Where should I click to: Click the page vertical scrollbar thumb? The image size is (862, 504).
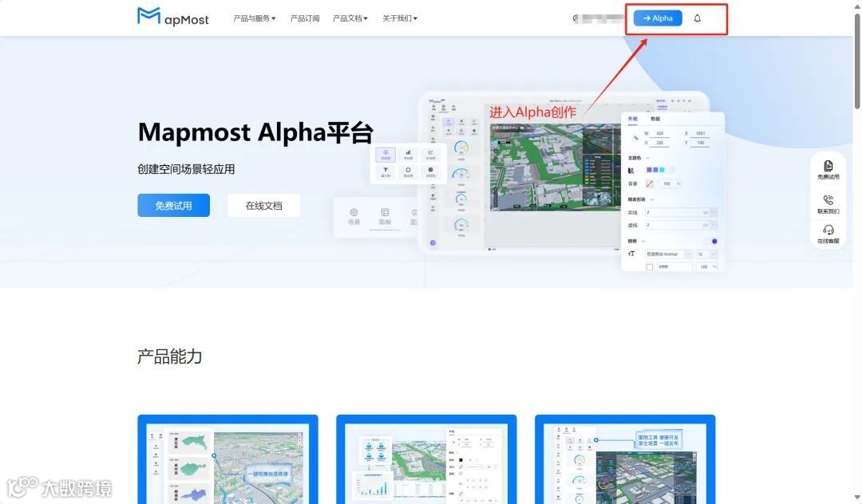click(x=857, y=61)
